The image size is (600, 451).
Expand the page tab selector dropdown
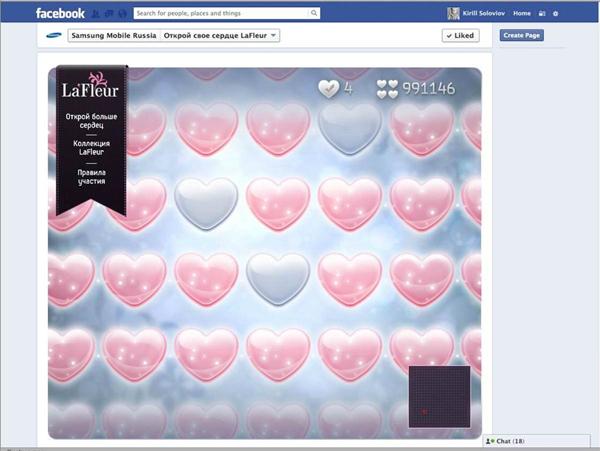tap(274, 36)
